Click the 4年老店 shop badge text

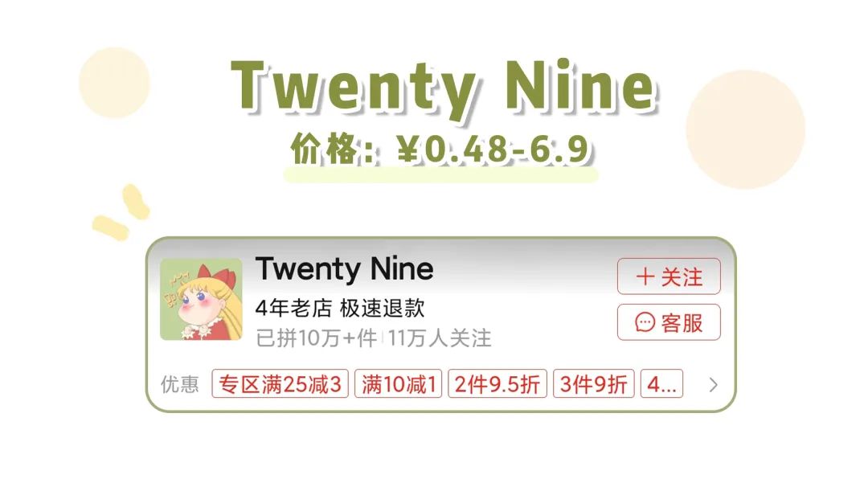click(x=293, y=308)
